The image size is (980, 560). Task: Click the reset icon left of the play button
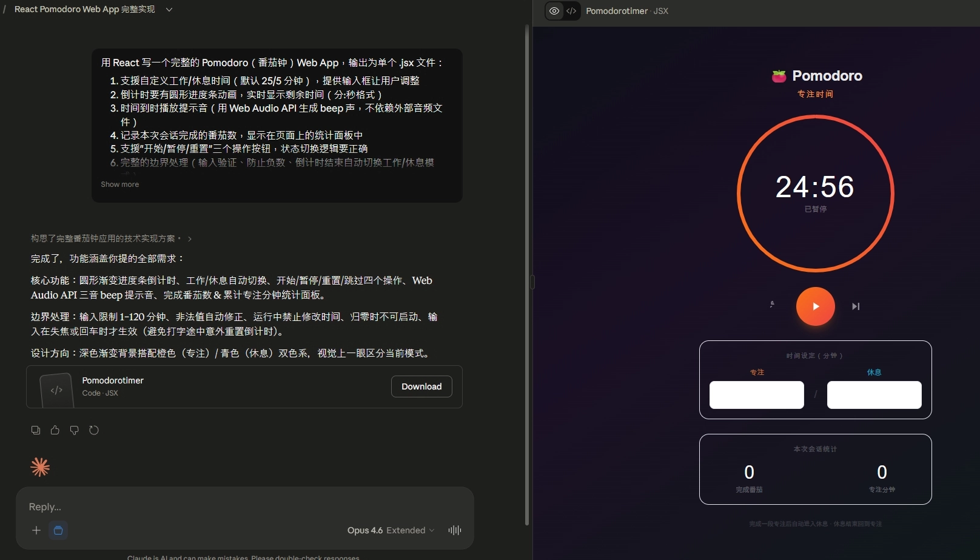771,306
